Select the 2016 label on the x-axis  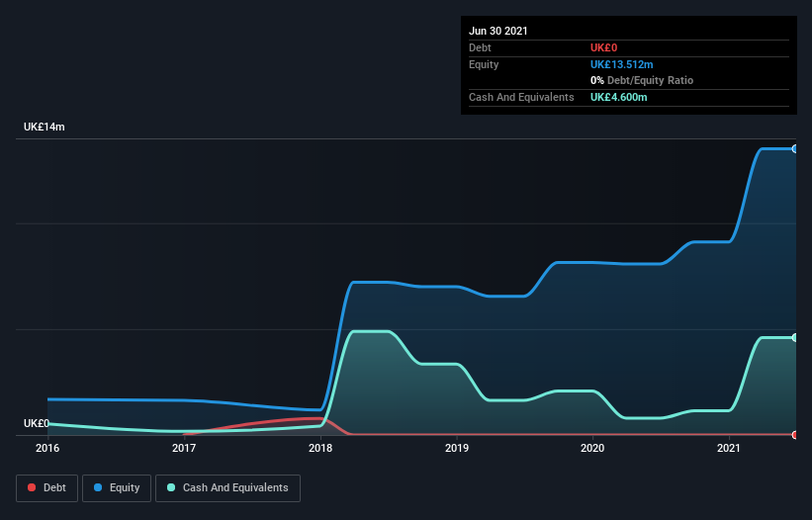(47, 448)
